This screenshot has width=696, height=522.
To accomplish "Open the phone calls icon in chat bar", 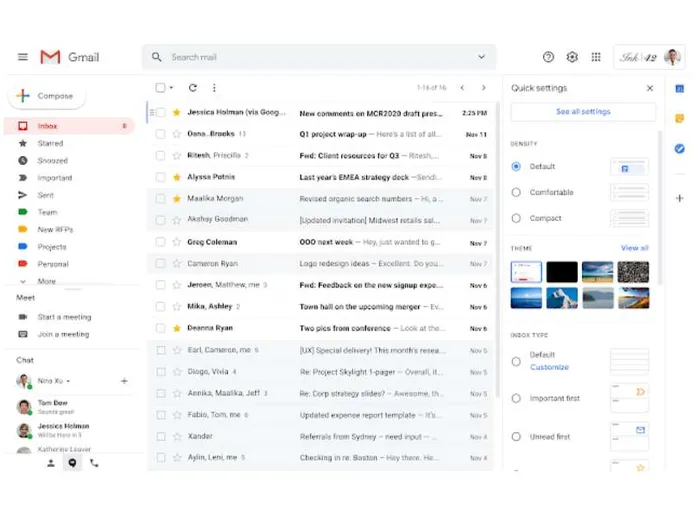I will pyautogui.click(x=94, y=463).
